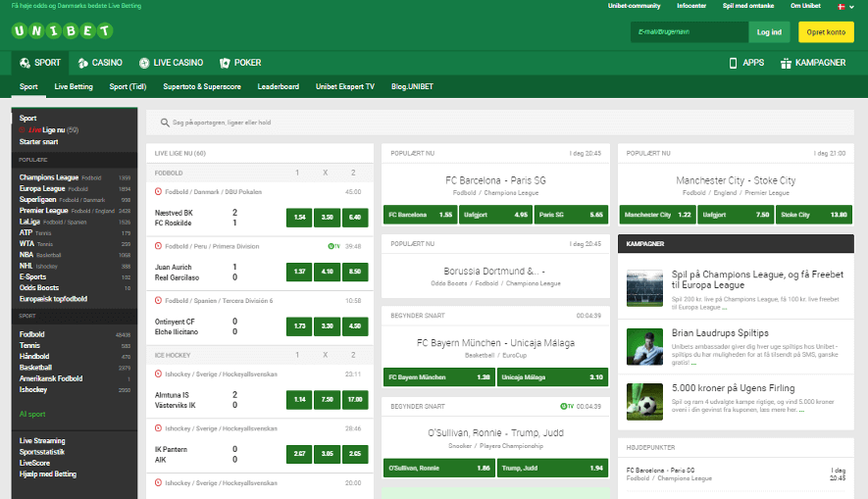Bet 6.40 on FC Roskilde win
This screenshot has height=499, width=868.
355,218
